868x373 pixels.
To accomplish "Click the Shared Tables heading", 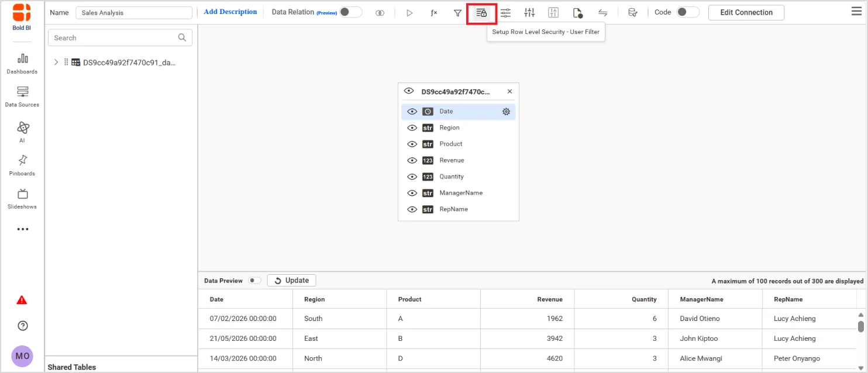I will point(72,367).
